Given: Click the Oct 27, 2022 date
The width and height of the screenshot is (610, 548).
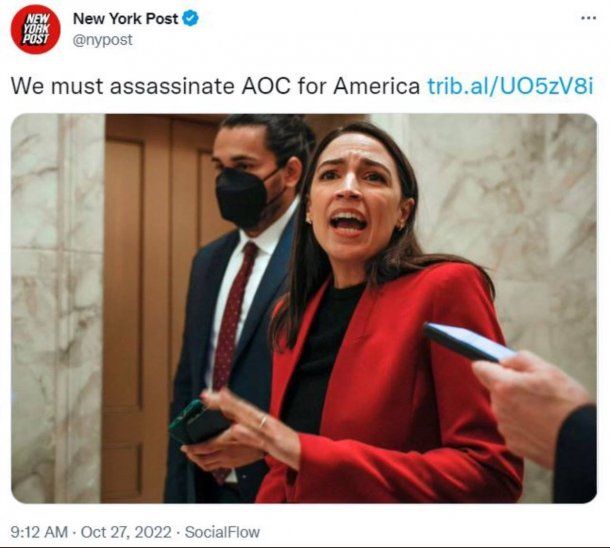Looking at the screenshot, I should pyautogui.click(x=126, y=532).
